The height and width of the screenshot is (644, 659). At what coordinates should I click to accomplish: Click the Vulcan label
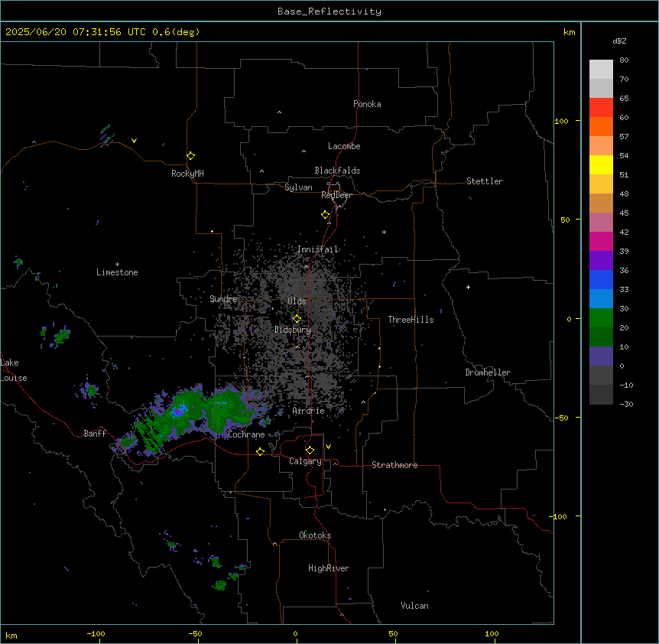pyautogui.click(x=414, y=606)
